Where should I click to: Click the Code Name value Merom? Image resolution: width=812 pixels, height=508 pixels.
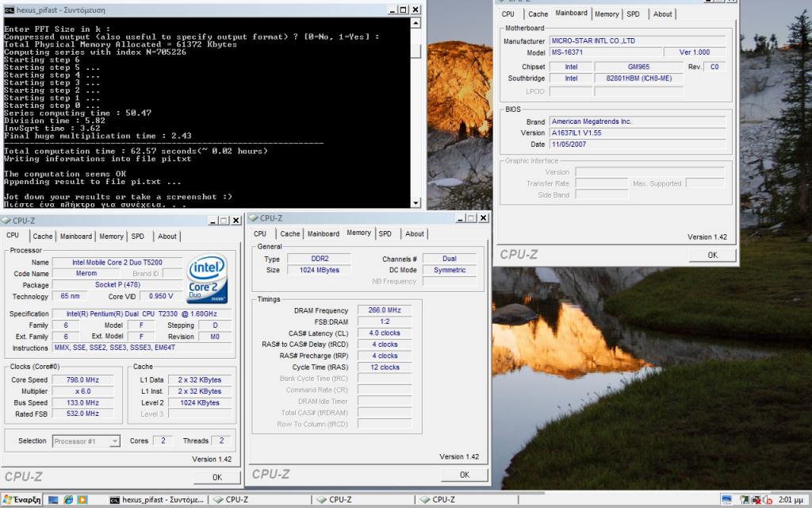(86, 273)
